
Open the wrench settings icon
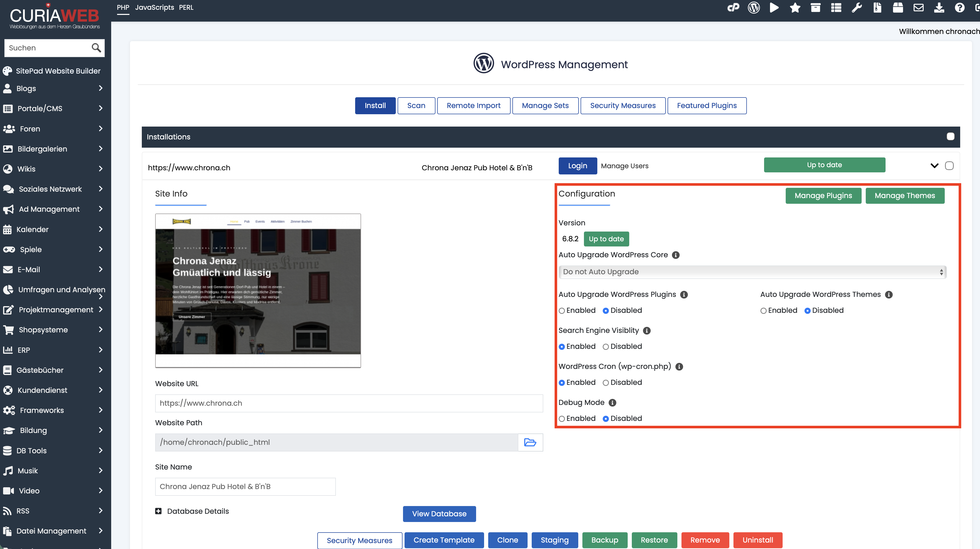856,8
